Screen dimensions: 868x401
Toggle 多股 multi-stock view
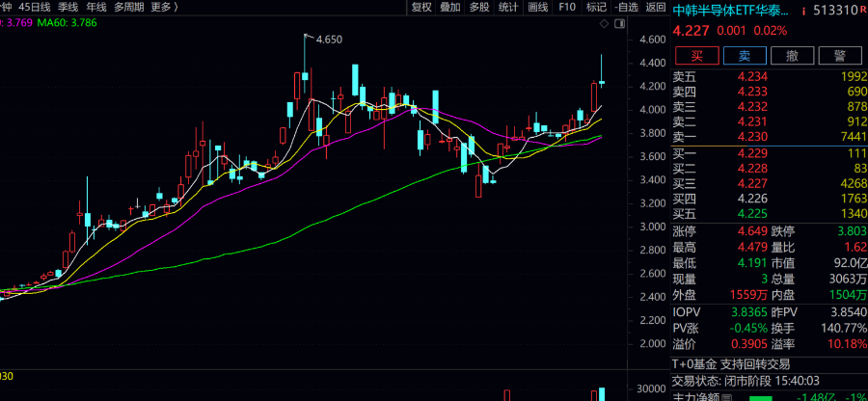coord(479,7)
